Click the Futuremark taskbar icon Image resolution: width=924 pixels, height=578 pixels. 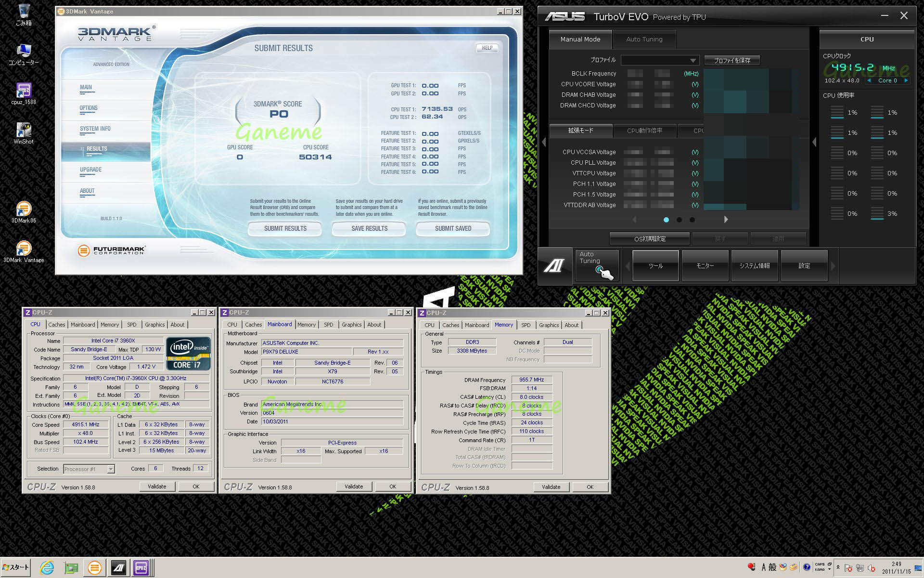pyautogui.click(x=95, y=568)
